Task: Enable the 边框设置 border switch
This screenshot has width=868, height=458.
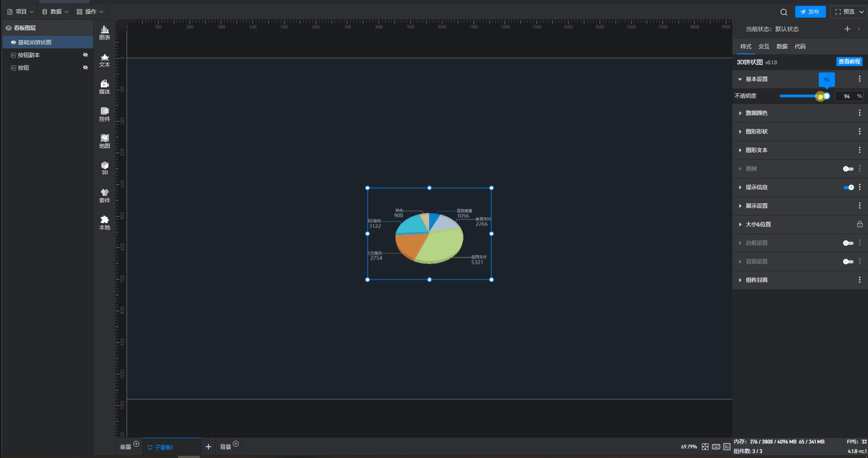Action: (848, 243)
